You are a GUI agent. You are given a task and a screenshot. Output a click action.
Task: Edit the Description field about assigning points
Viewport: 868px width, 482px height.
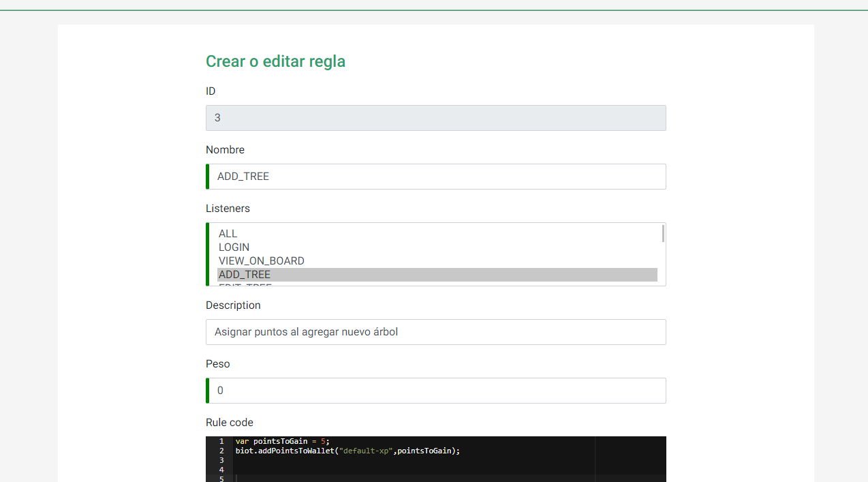[436, 332]
